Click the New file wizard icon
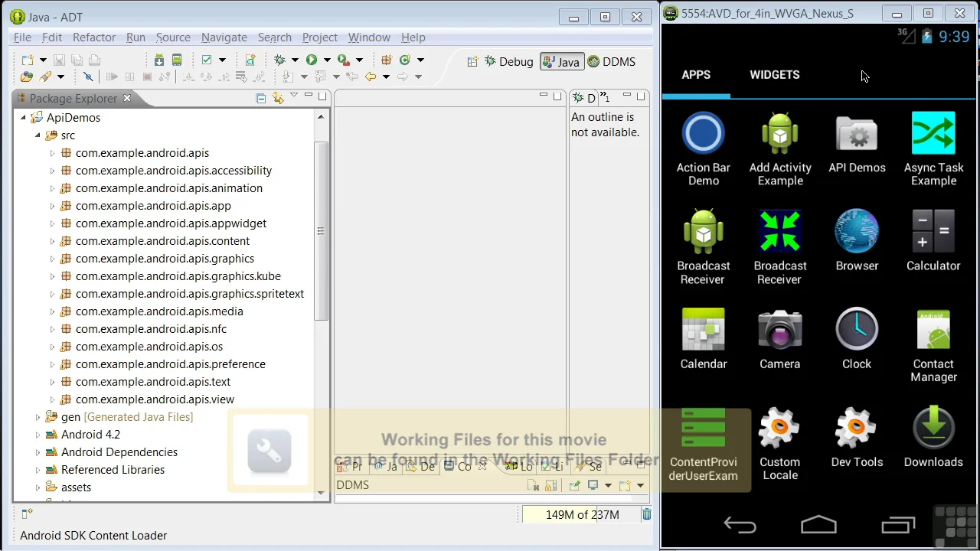 [x=28, y=60]
